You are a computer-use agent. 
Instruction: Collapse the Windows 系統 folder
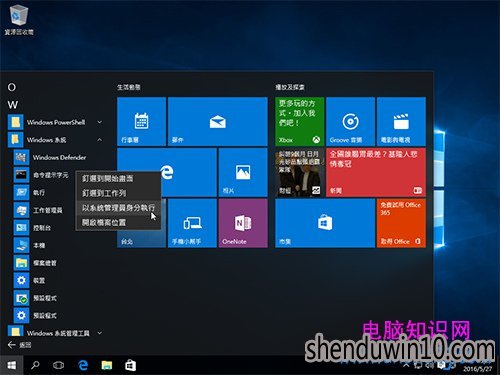(x=55, y=140)
